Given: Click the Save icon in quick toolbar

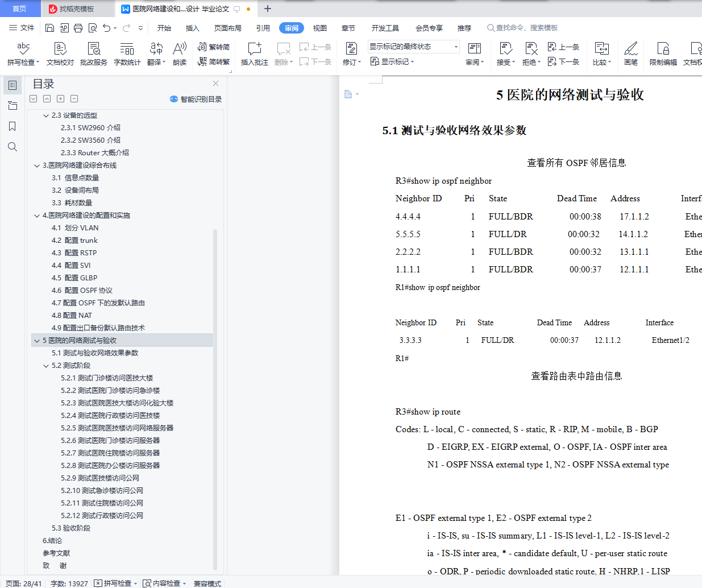Looking at the screenshot, I should 49,28.
